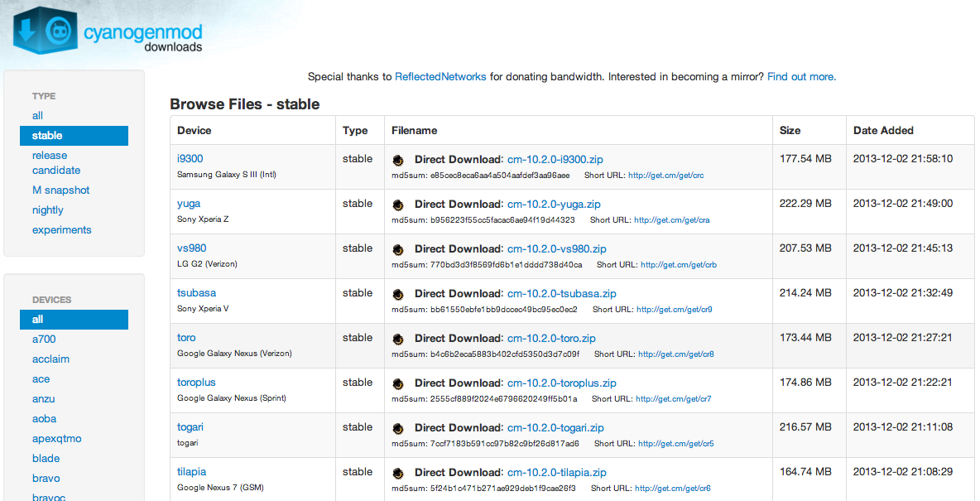980x501 pixels.
Task: Click the mascot icon beside cm-10.2.0-yuga.zip
Action: point(398,205)
